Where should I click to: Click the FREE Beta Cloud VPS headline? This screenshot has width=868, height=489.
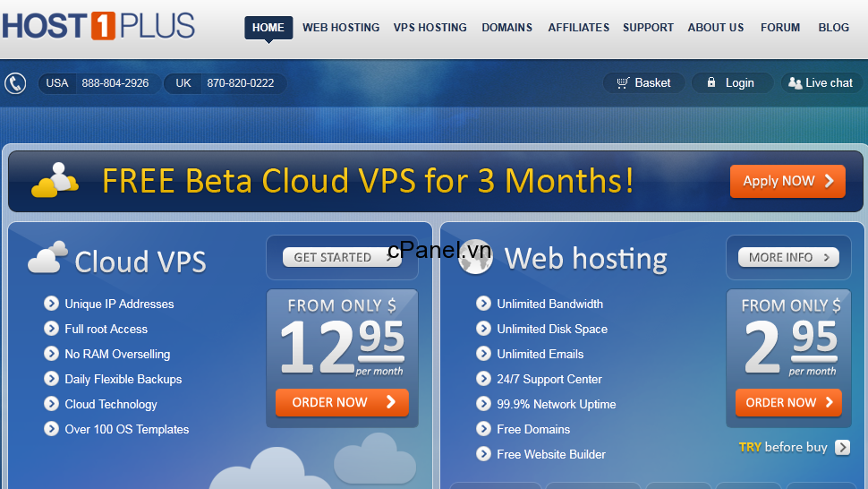pos(368,181)
